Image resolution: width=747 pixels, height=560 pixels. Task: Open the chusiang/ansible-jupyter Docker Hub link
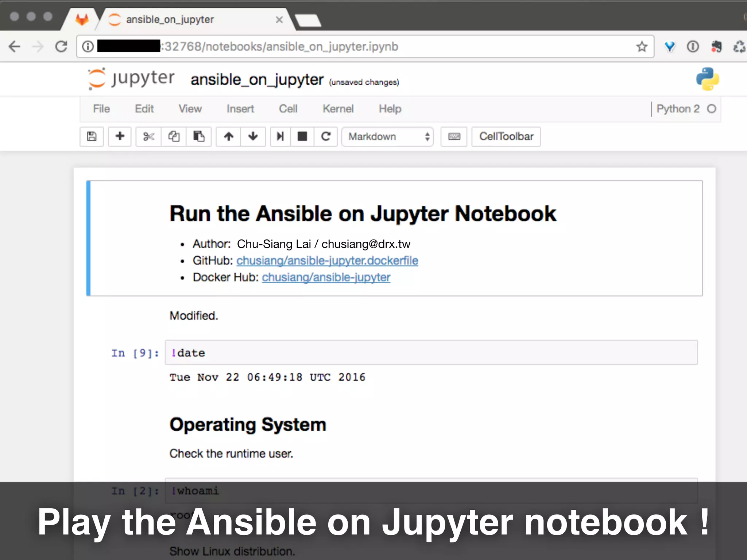(x=326, y=277)
